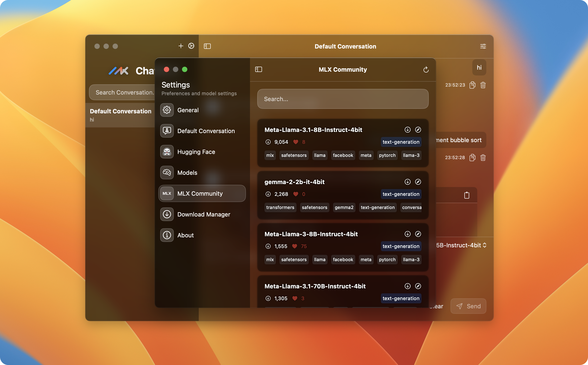Delete the message sent at 23:52:23
Screen dimensions: 588x365
(x=483, y=85)
